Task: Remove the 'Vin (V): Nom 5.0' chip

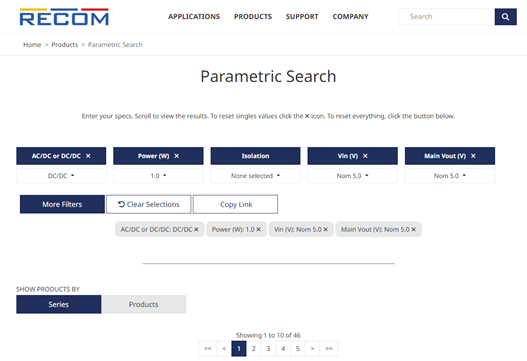Action: pyautogui.click(x=325, y=229)
